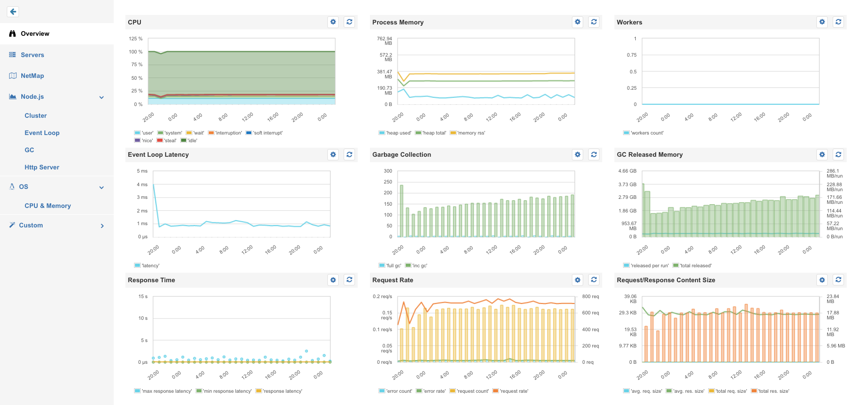The image size is (868, 405).
Task: Click the 'full gc' legend entry
Action: pyautogui.click(x=390, y=265)
